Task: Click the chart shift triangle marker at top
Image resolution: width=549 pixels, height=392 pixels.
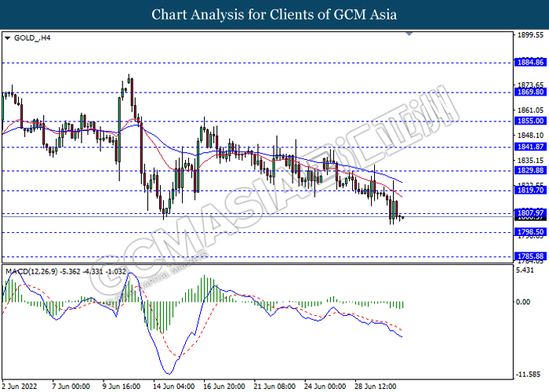Action: point(409,34)
